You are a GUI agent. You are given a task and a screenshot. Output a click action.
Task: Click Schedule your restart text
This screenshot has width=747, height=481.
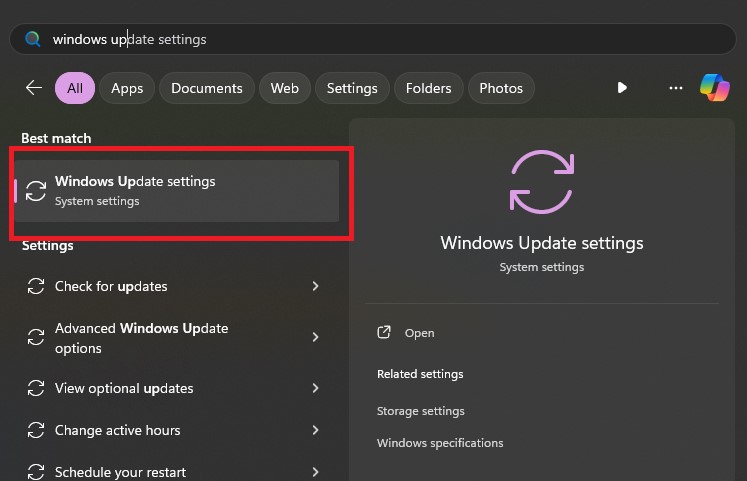[x=120, y=472]
